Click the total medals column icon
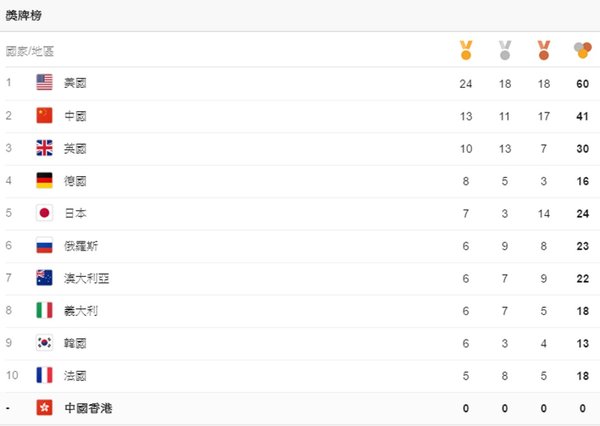 (582, 50)
